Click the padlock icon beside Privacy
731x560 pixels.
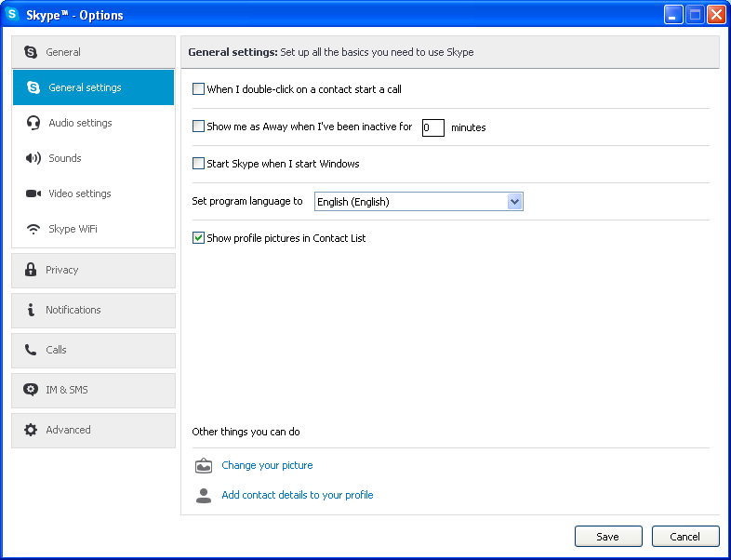[31, 270]
